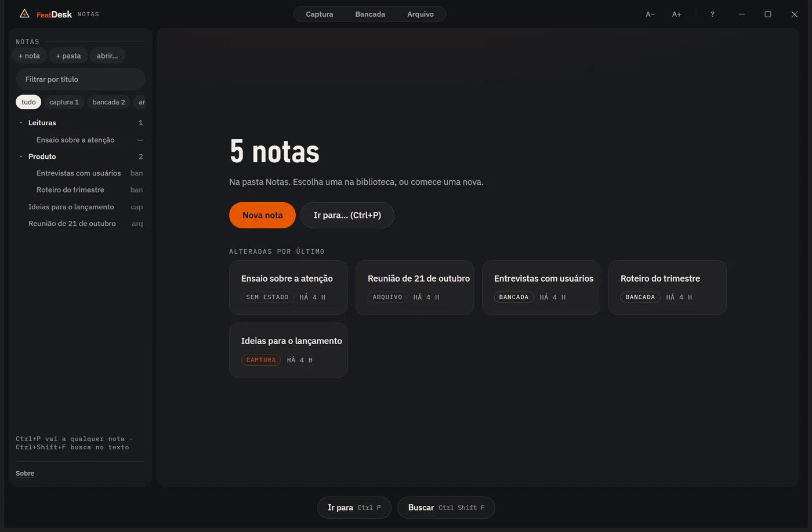
Task: Click the Sobre link in sidebar
Action: [25, 473]
